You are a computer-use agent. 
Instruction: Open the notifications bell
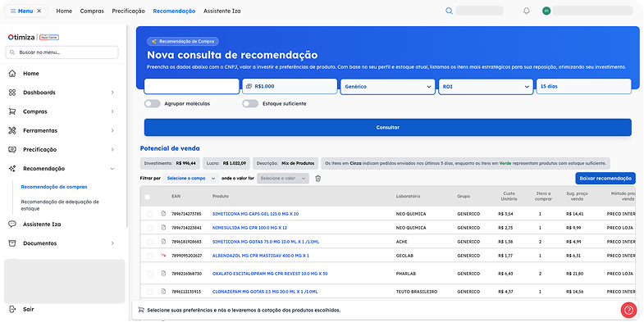(x=526, y=11)
